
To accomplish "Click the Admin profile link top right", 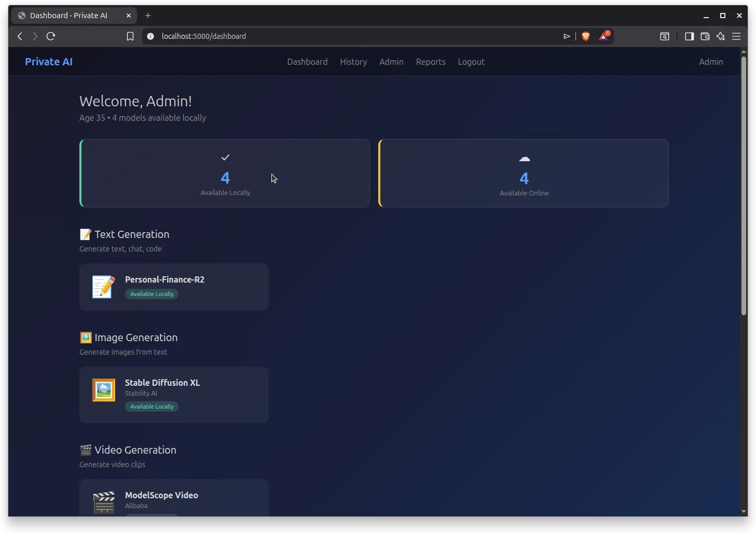I will (x=710, y=62).
